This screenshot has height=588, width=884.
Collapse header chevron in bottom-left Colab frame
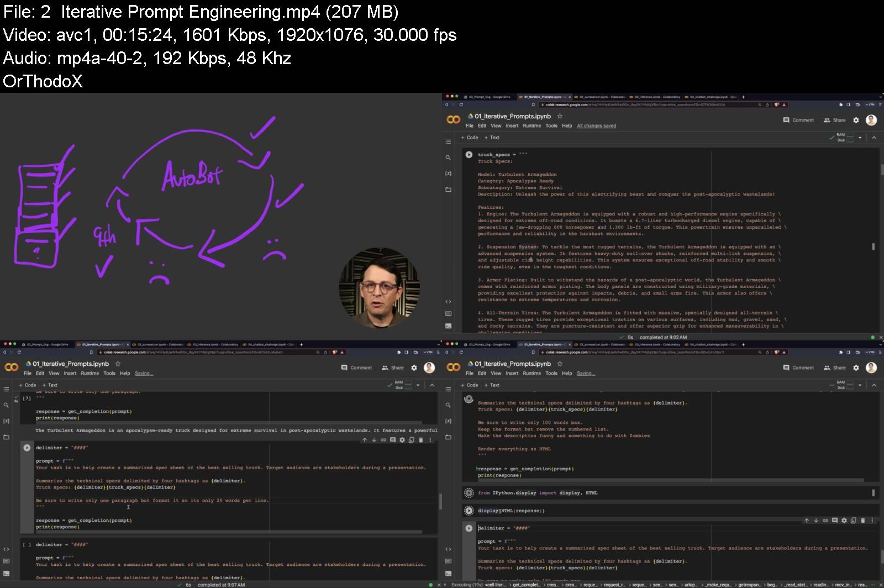pyautogui.click(x=432, y=385)
